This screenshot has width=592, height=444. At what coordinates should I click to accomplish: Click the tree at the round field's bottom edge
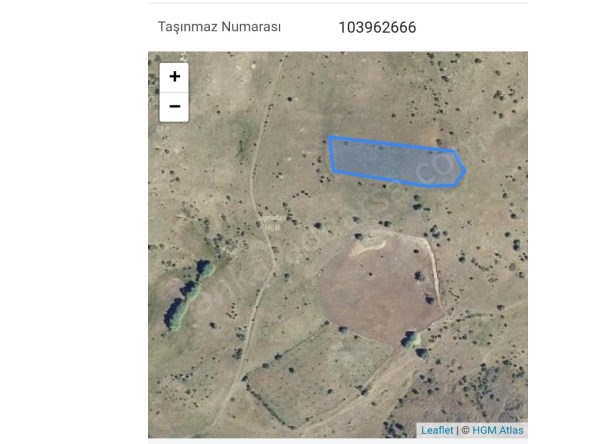pos(410,339)
